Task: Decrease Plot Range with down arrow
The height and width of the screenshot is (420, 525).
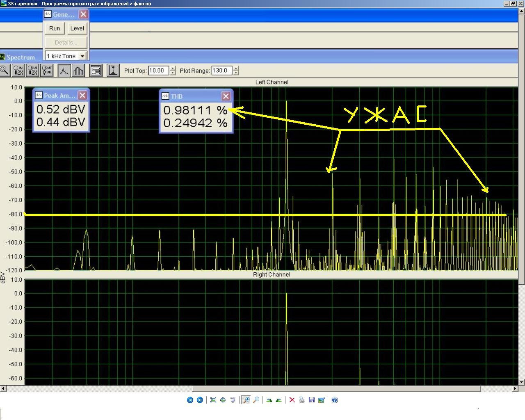Action: (x=236, y=73)
